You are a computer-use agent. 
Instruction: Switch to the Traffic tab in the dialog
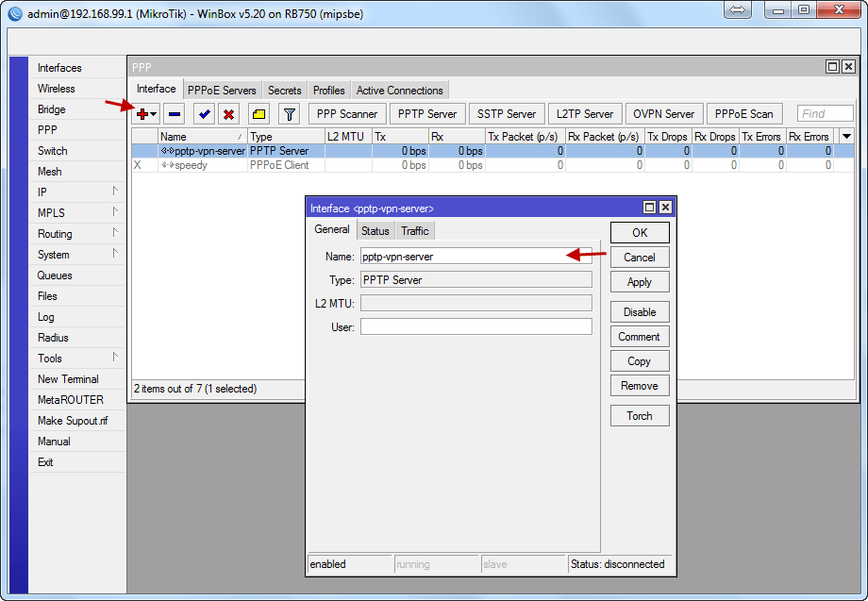pyautogui.click(x=414, y=231)
